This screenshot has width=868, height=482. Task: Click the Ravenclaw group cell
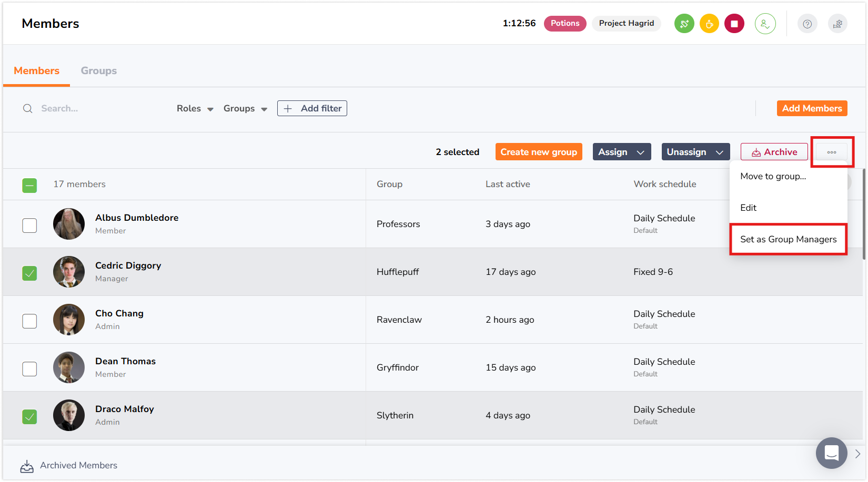coord(399,320)
